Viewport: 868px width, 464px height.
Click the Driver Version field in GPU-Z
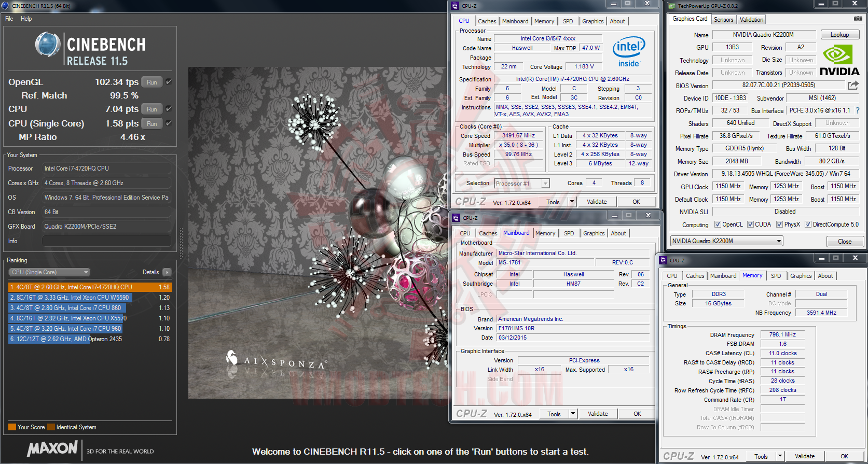(786, 174)
